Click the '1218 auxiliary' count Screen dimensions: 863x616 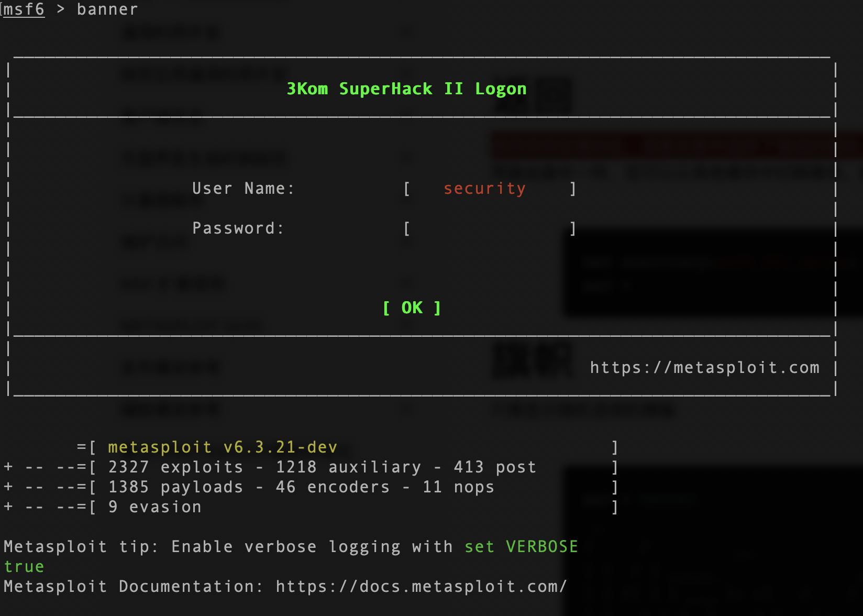pos(348,467)
